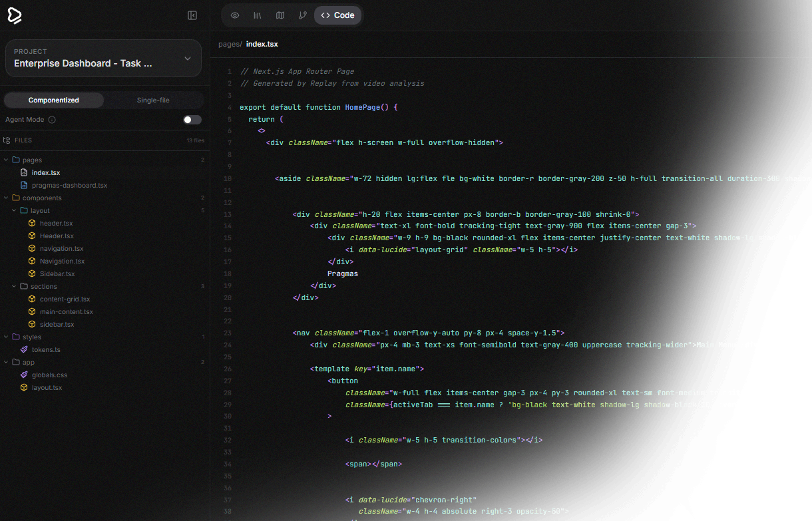Click the file tree icon beside FILES
The image size is (812, 521).
[7, 140]
